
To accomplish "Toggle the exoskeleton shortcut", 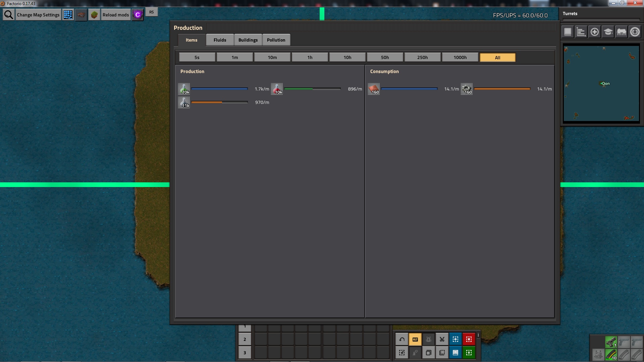I will coord(415,353).
